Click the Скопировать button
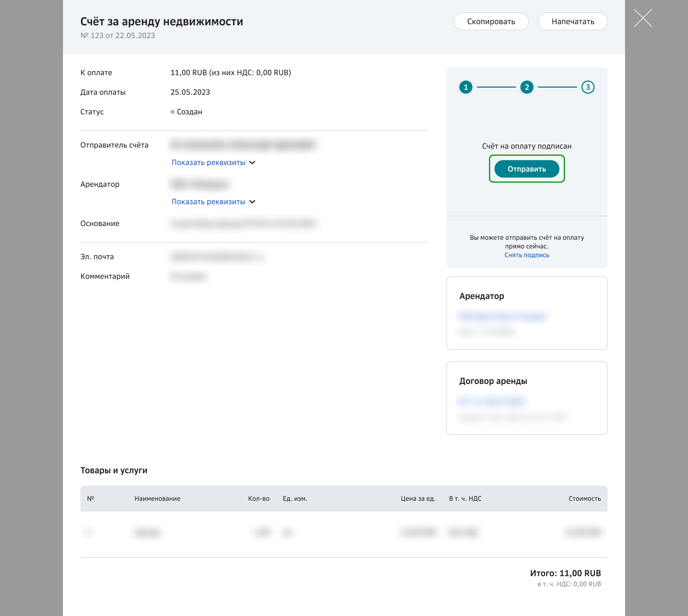688x616 pixels. (x=491, y=22)
